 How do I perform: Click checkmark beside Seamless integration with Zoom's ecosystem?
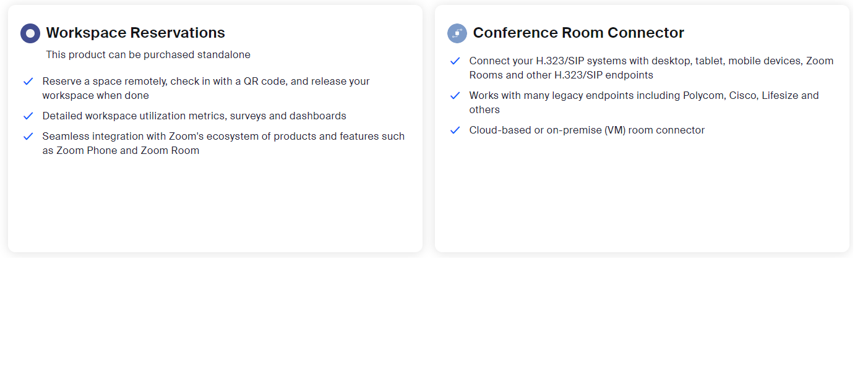[28, 137]
